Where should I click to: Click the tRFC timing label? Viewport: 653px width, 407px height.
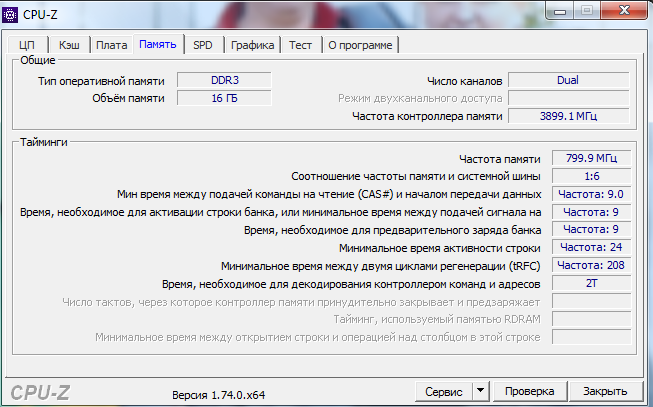coord(381,266)
